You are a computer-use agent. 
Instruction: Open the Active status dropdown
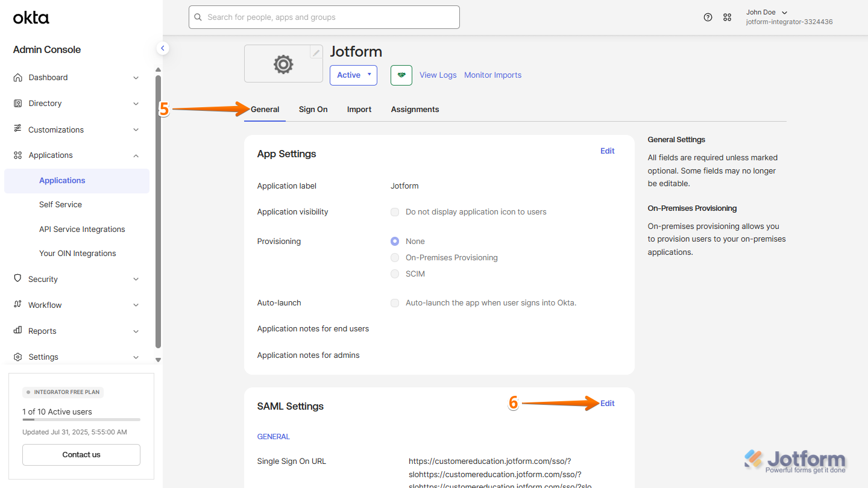coord(353,75)
